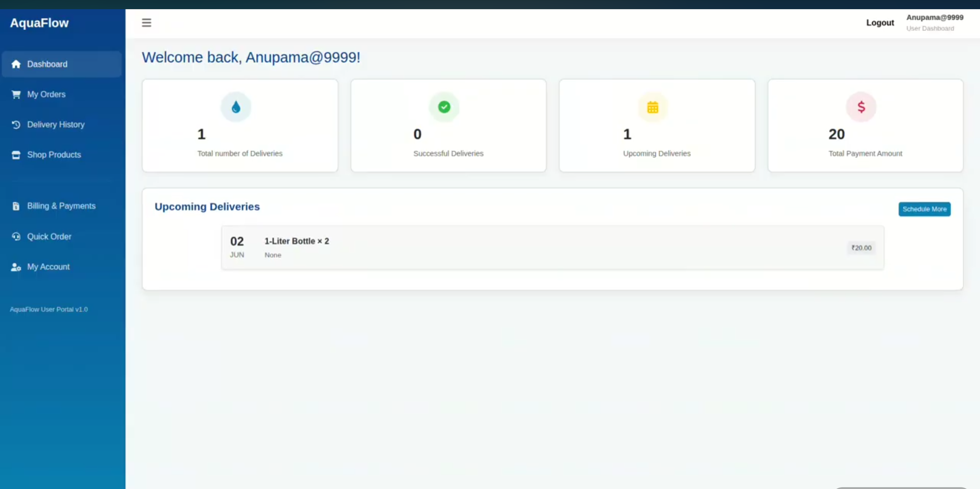
Task: Go to My Orders
Action: point(62,94)
